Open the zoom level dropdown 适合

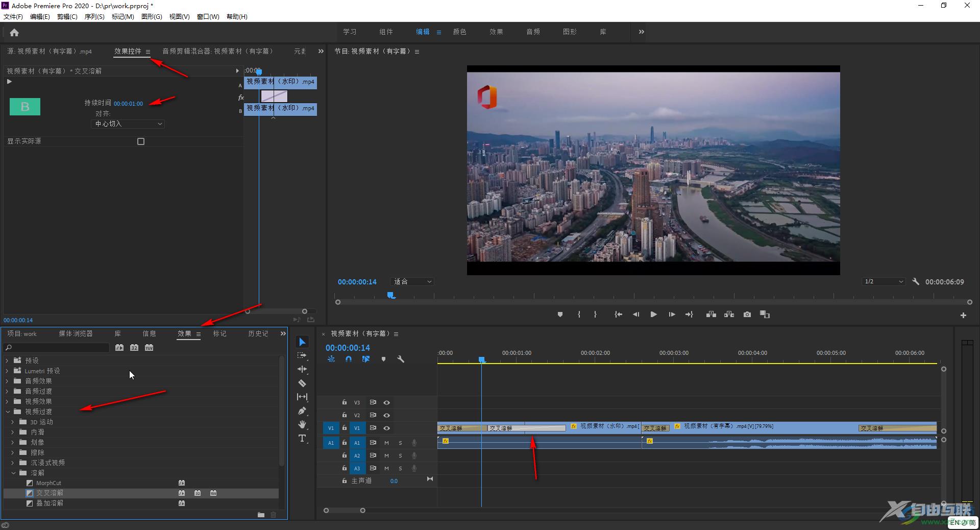point(412,282)
